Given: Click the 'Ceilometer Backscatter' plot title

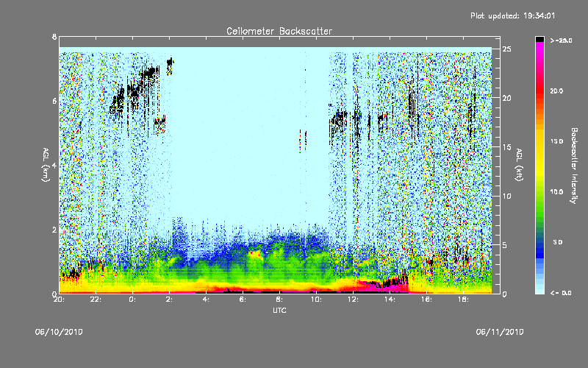Looking at the screenshot, I should click(279, 31).
